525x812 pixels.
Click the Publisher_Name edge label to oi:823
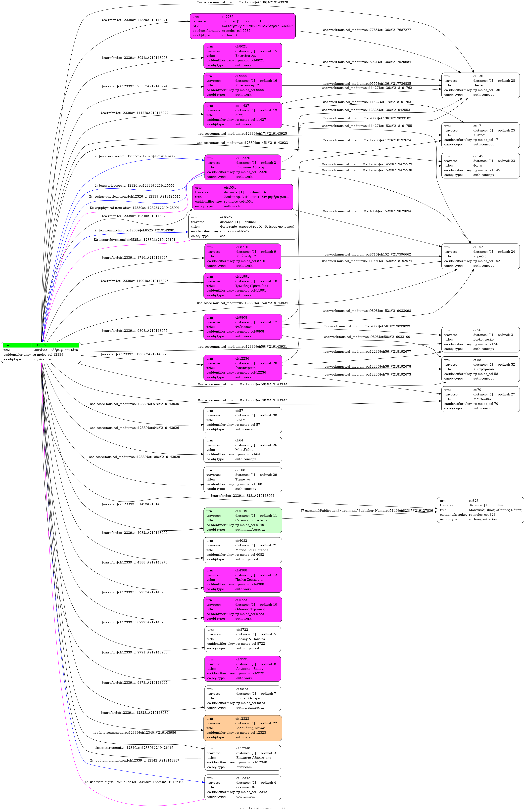pos(367,511)
